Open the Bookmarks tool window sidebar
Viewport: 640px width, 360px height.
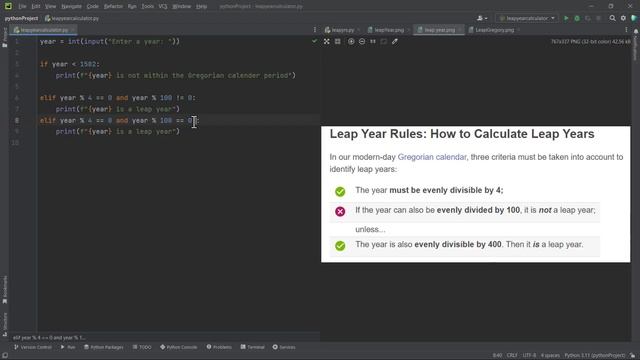(x=4, y=289)
